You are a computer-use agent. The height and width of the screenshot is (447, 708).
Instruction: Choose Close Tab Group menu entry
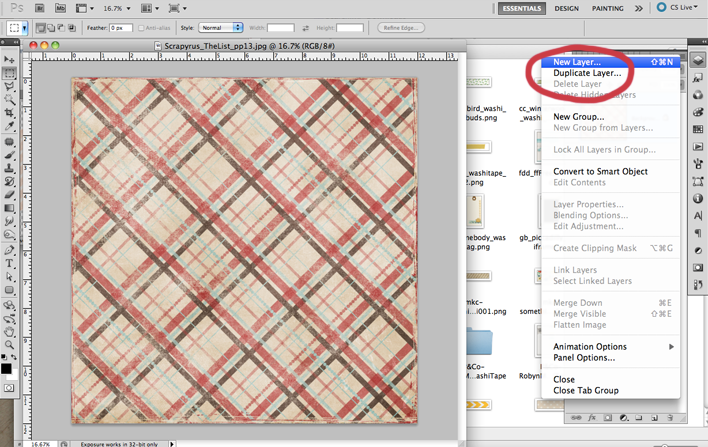click(x=610, y=390)
